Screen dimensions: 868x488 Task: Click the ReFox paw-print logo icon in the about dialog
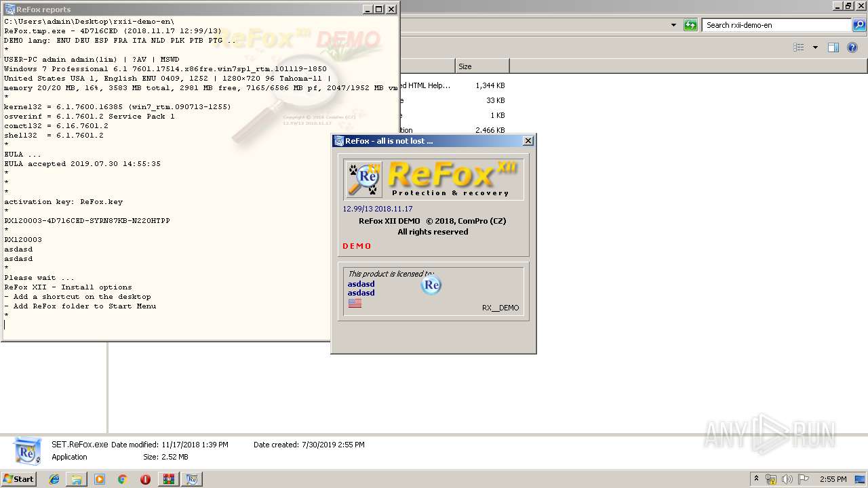(363, 179)
